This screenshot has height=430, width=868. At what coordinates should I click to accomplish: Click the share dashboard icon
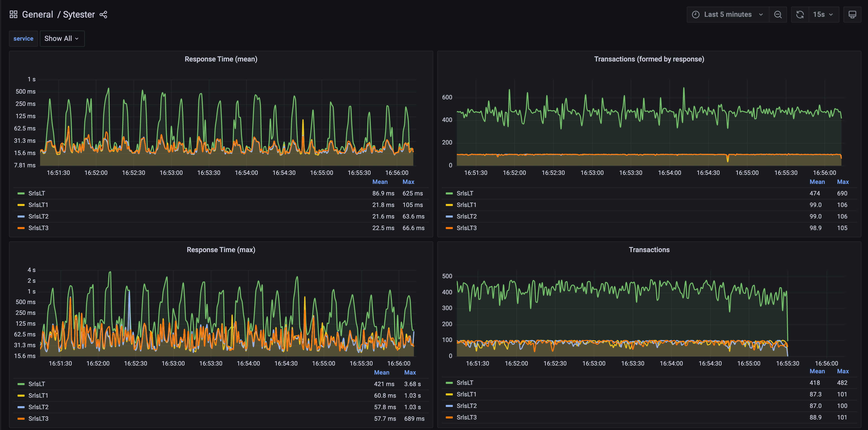point(104,15)
